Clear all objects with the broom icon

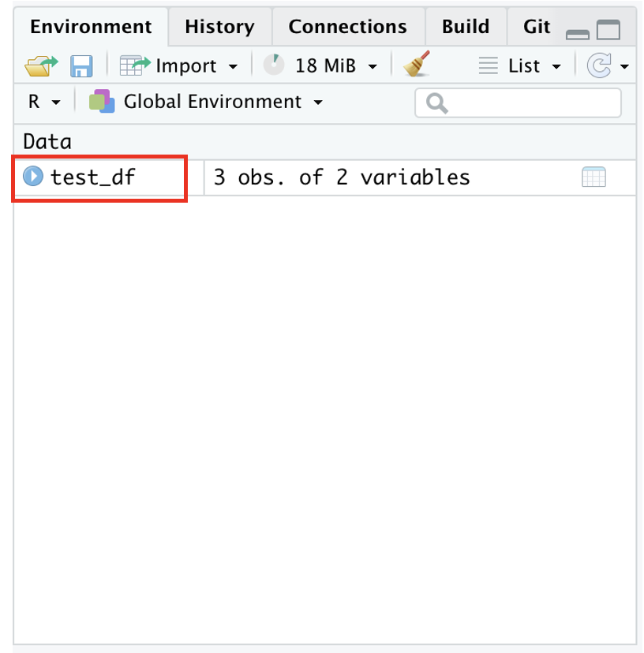(416, 65)
